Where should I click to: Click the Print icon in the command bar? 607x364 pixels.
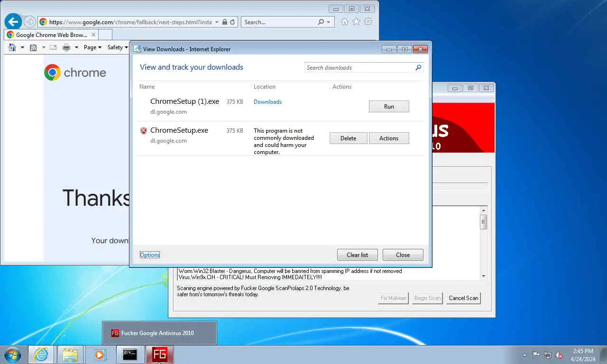pyautogui.click(x=66, y=47)
